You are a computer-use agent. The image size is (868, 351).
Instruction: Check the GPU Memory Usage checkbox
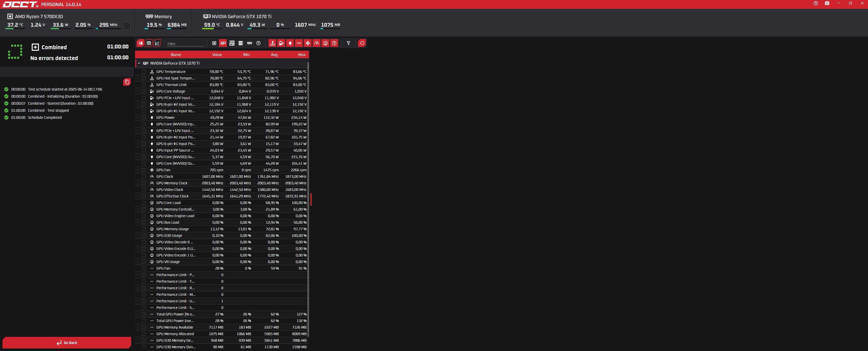(x=144, y=229)
